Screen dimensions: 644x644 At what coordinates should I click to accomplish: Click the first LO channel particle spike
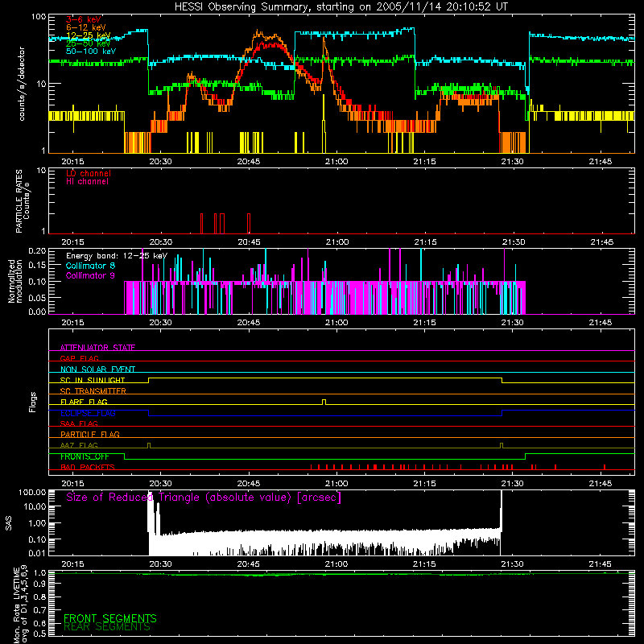201,224
